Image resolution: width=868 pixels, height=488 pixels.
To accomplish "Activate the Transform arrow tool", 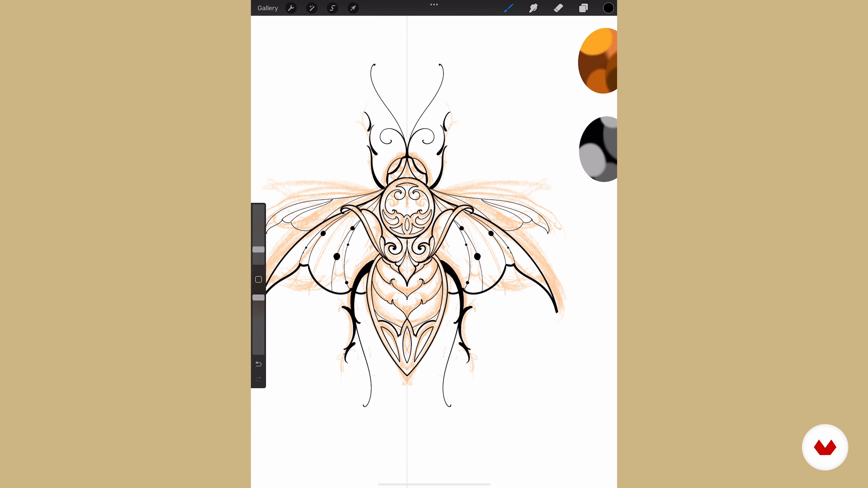I will (353, 8).
